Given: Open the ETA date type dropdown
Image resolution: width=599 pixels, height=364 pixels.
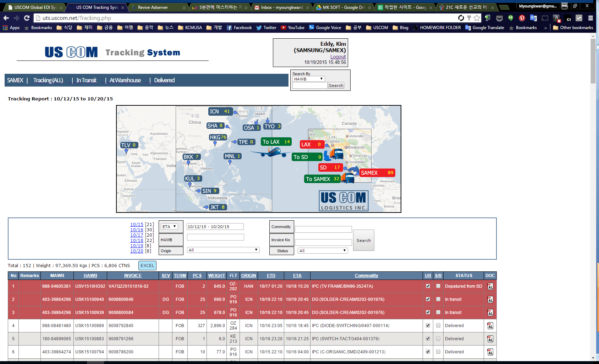Looking at the screenshot, I should [x=169, y=227].
